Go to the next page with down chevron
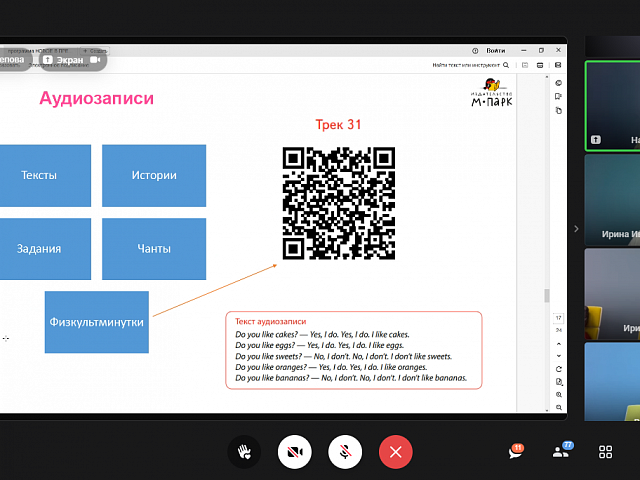This screenshot has width=640, height=480. point(558,354)
